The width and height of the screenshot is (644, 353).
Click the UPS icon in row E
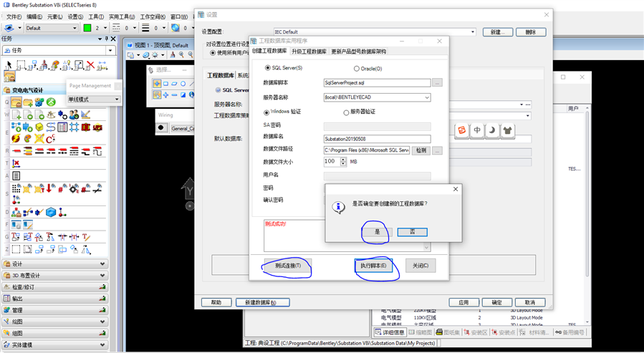pyautogui.click(x=97, y=127)
